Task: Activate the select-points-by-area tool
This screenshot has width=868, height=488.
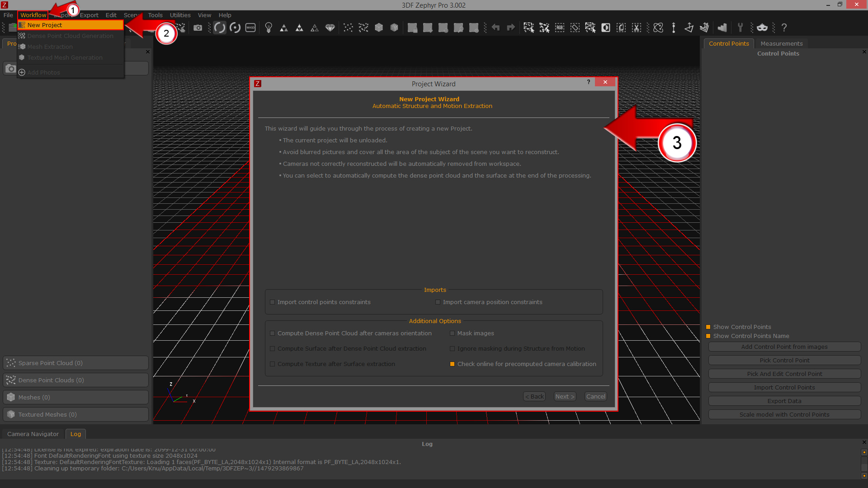Action: pyautogui.click(x=529, y=28)
